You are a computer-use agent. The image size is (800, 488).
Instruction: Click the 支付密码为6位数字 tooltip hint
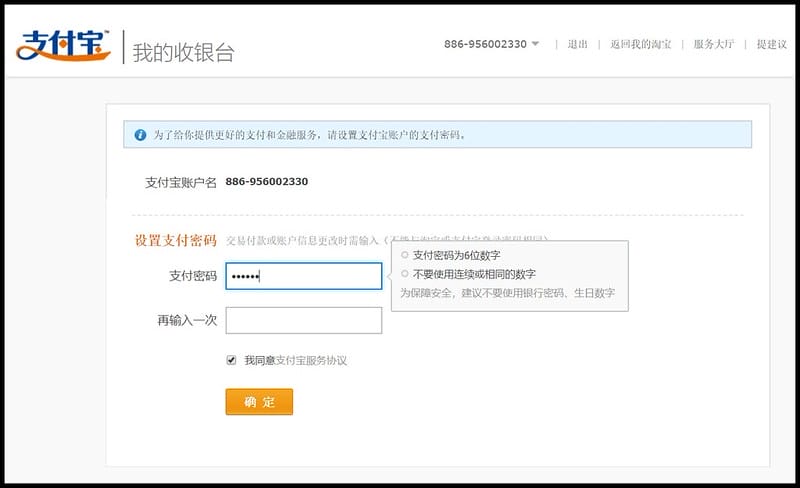(x=456, y=255)
